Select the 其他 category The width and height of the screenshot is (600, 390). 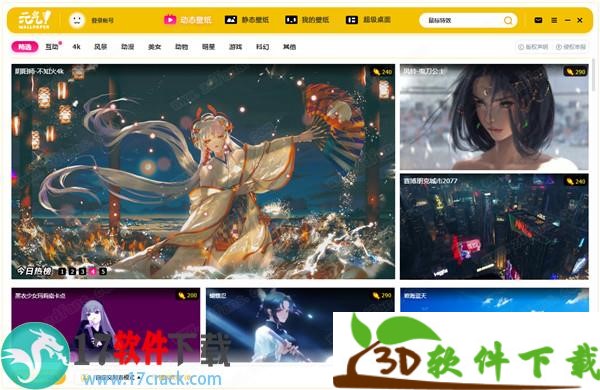(289, 47)
